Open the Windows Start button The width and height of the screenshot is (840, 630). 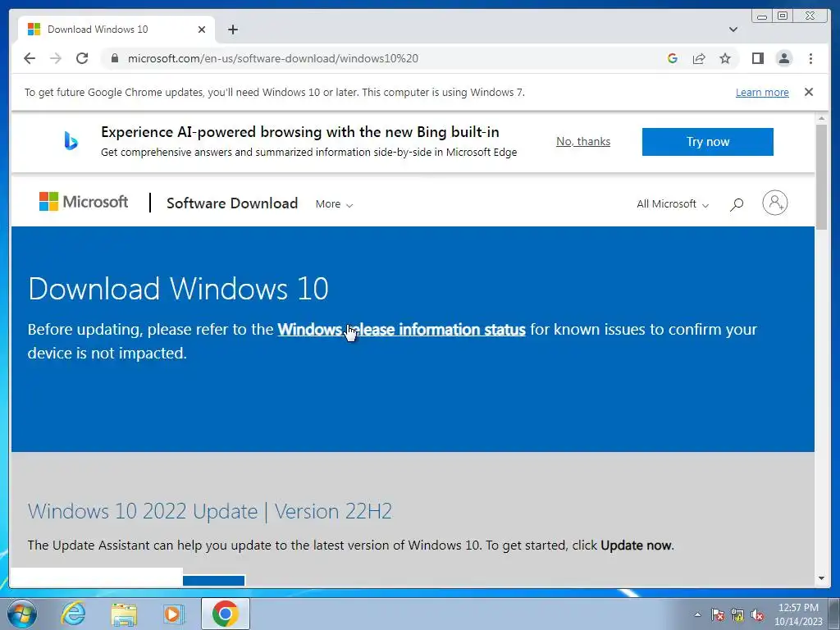coord(22,614)
